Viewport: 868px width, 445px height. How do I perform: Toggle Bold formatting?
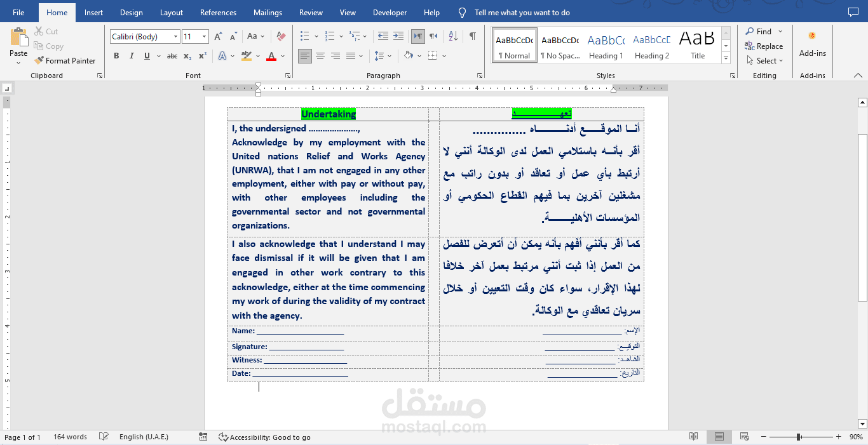pyautogui.click(x=116, y=56)
